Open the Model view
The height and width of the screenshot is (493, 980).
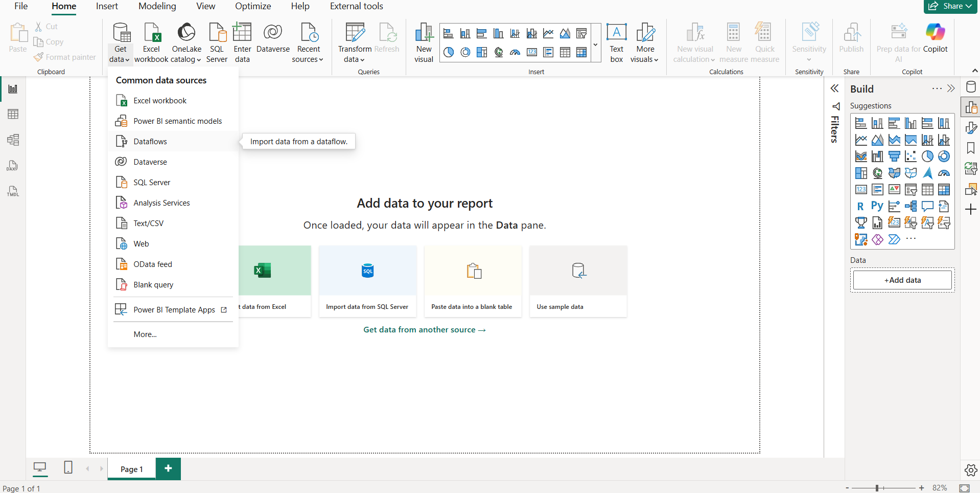coord(12,140)
